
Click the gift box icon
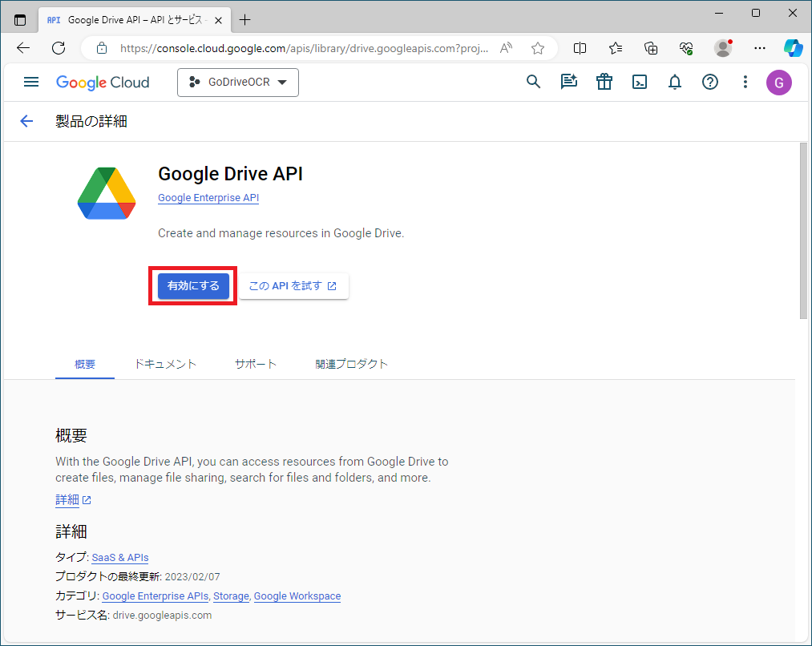click(604, 82)
